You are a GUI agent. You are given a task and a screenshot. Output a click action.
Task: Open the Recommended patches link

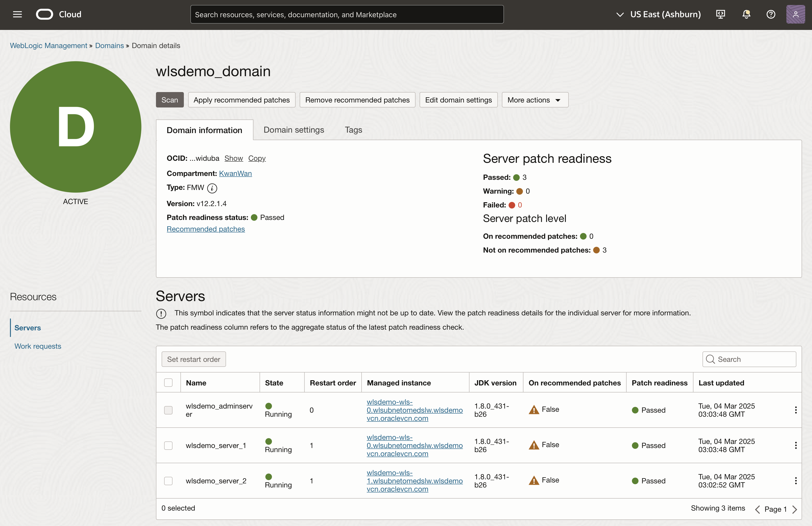pos(205,229)
